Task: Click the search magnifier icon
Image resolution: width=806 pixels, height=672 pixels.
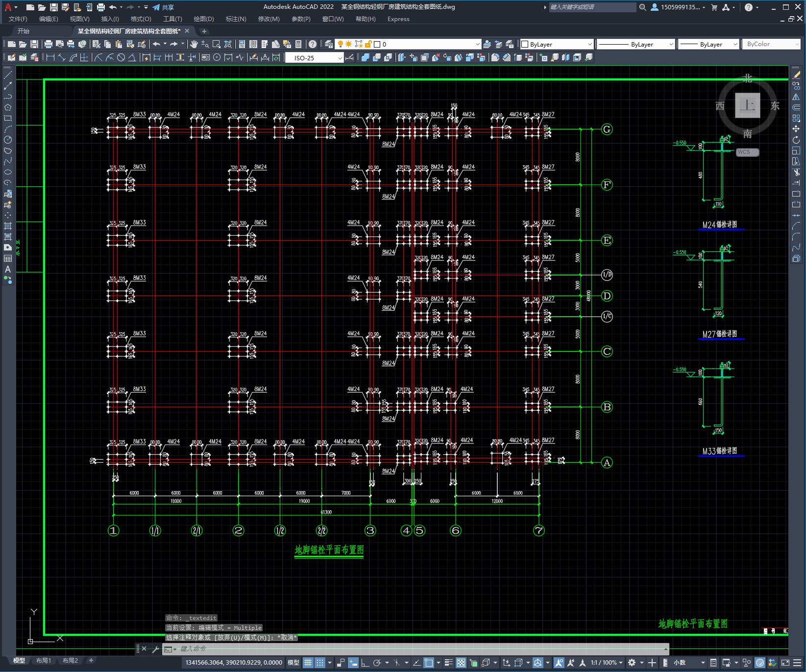Action: tap(643, 7)
